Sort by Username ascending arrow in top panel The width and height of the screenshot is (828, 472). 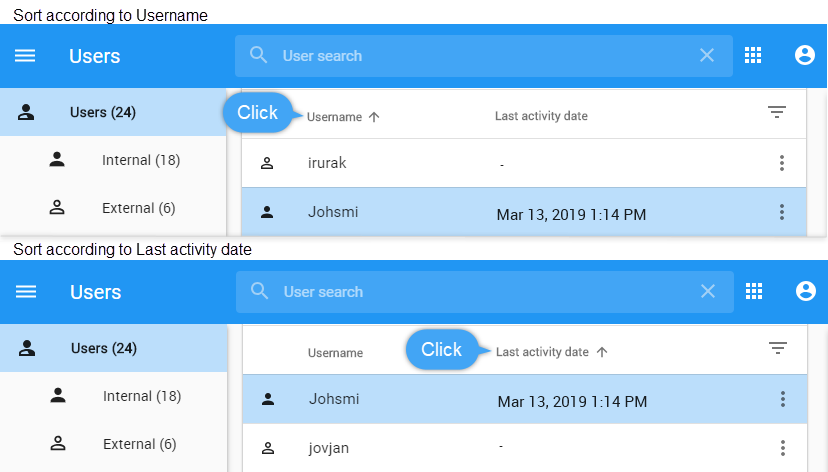(x=374, y=117)
